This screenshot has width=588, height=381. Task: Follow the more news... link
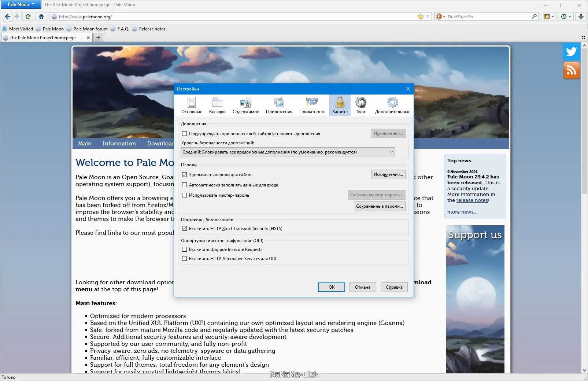click(462, 212)
